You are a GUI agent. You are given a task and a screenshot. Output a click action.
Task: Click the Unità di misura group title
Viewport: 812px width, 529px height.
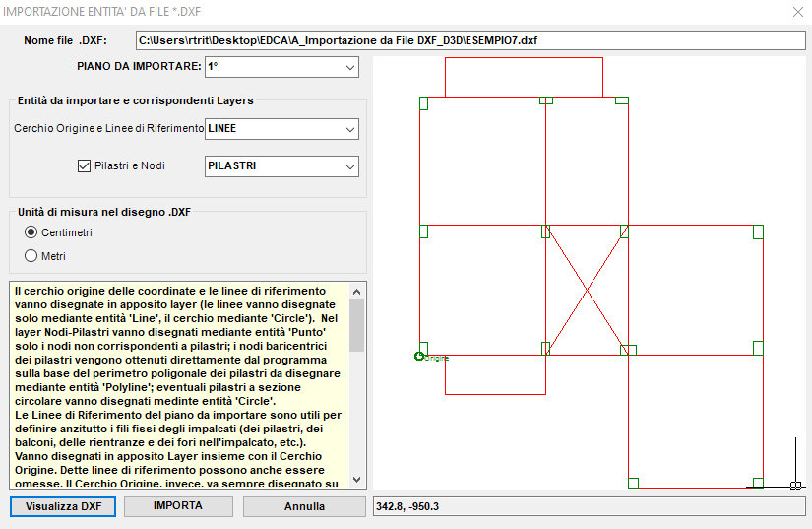coord(104,212)
